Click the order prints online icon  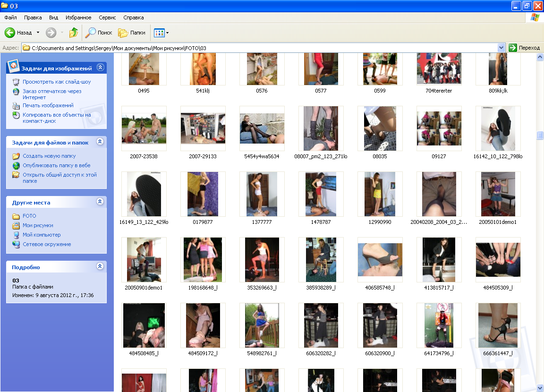16,92
